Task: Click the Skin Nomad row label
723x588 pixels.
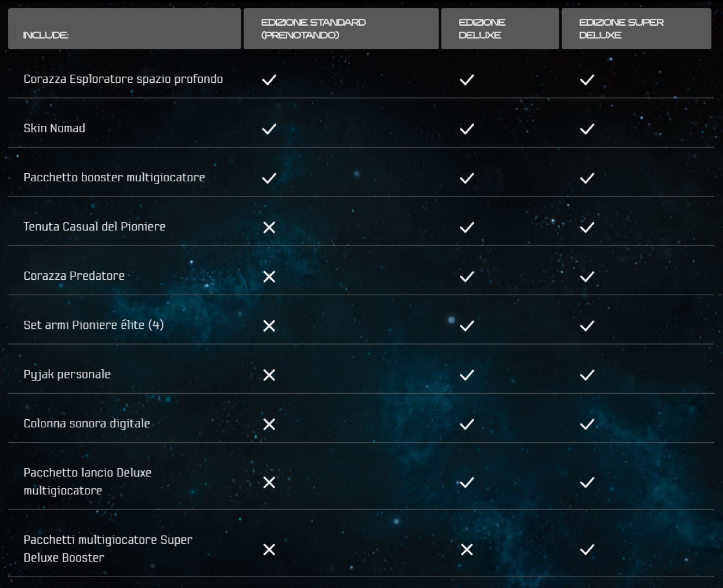Action: pos(54,128)
